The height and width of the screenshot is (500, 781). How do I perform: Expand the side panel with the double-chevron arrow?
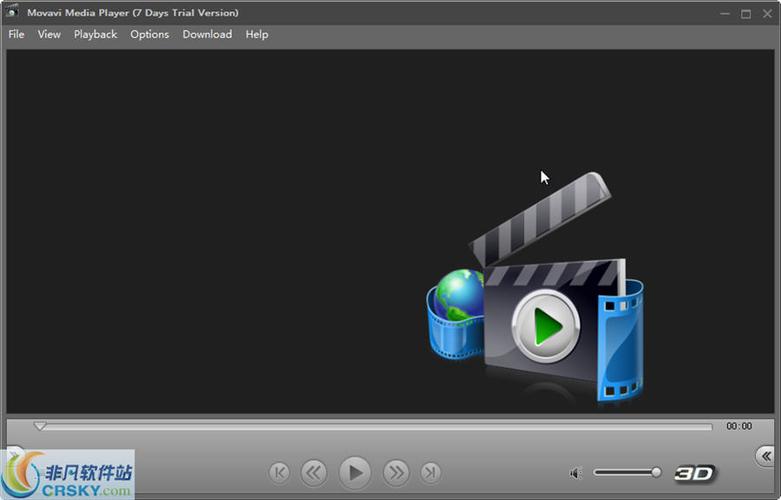tap(767, 455)
